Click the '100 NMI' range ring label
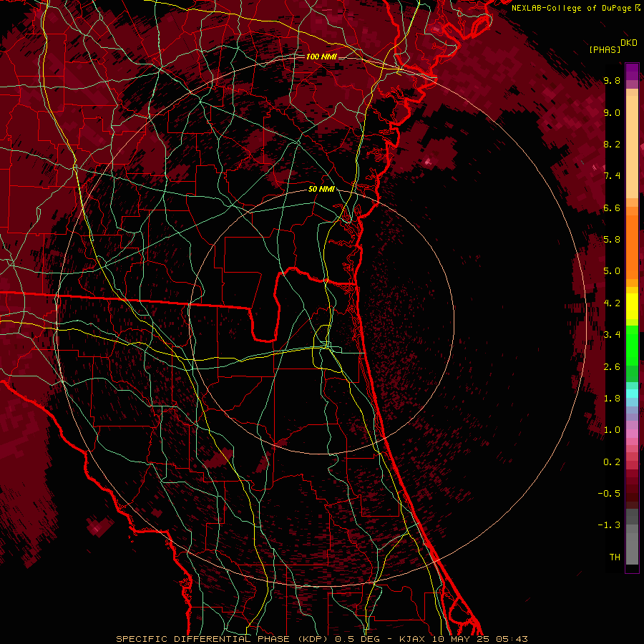Viewport: 644px width, 644px height. pos(321,57)
